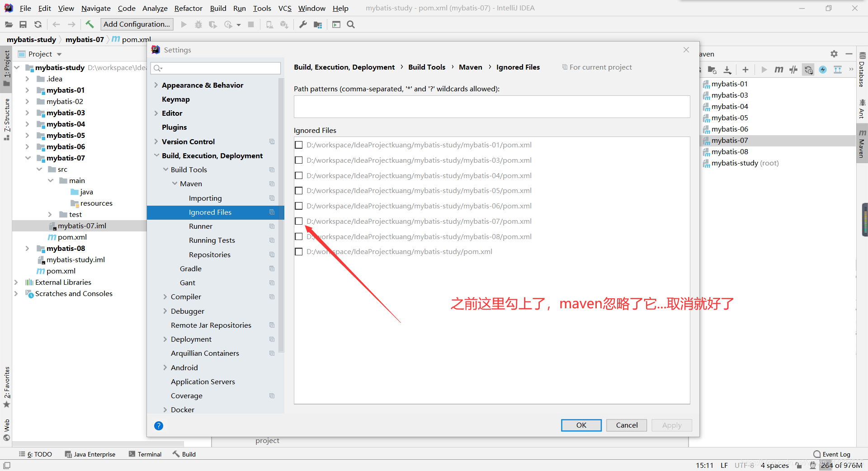
Task: Click the Maven panel gear icon
Action: tap(834, 54)
